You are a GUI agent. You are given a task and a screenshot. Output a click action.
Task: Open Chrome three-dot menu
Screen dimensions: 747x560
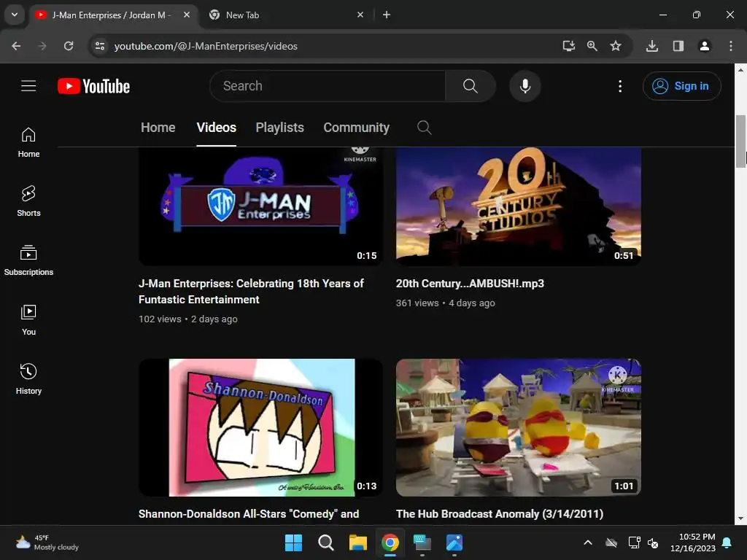point(731,46)
